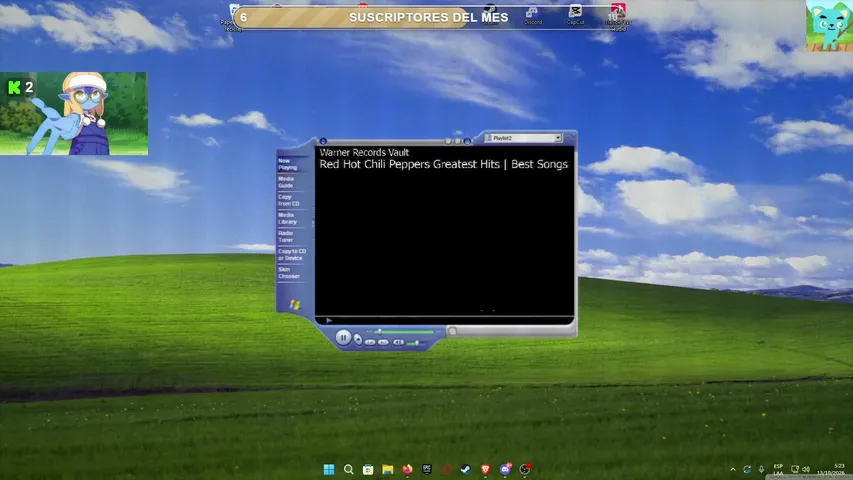Click the blue character avatar overlay
This screenshot has width=853, height=480.
point(73,113)
